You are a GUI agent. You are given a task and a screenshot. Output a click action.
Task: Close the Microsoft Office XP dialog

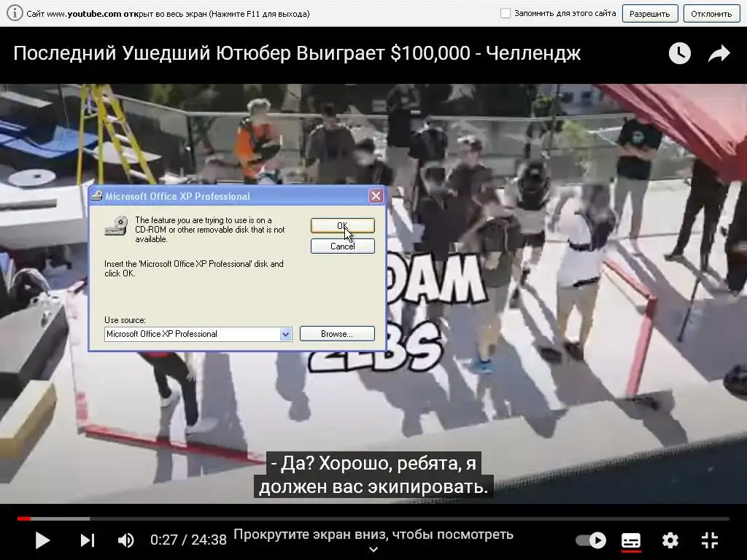coord(376,195)
